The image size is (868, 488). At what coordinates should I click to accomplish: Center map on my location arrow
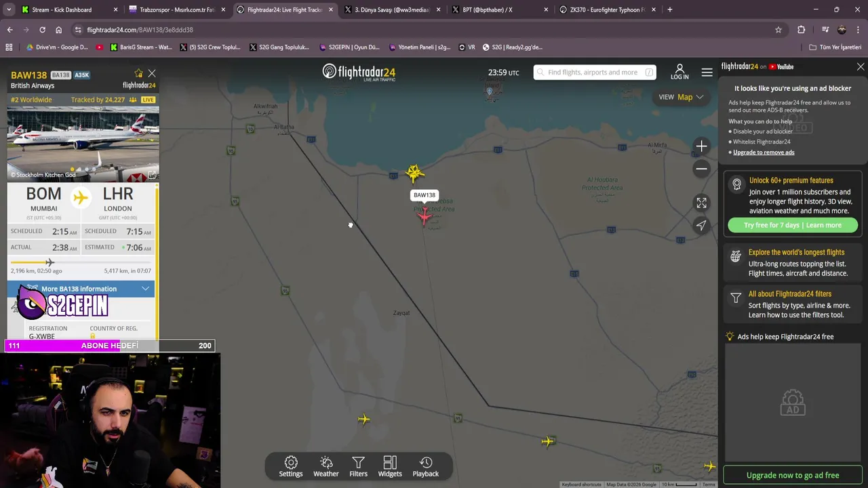pyautogui.click(x=701, y=225)
